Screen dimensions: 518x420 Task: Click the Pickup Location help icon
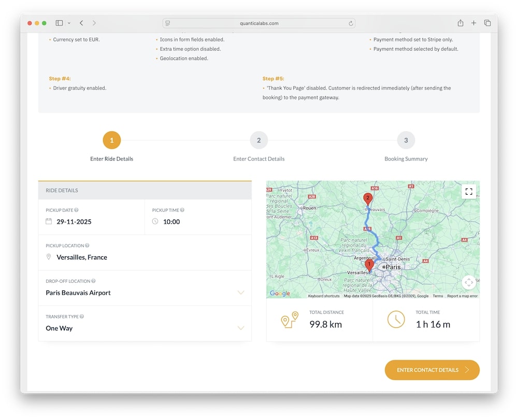coord(87,245)
